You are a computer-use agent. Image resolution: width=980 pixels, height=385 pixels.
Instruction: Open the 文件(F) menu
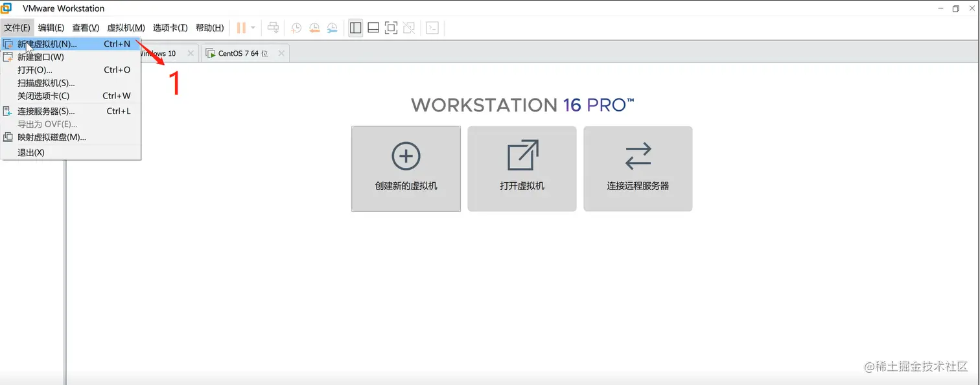tap(17, 28)
